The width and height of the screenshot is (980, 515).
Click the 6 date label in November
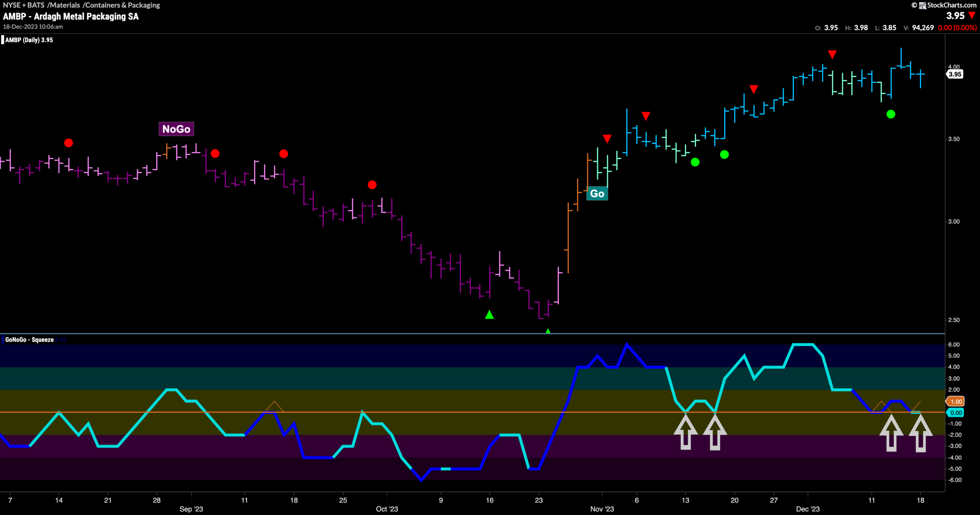coord(637,500)
